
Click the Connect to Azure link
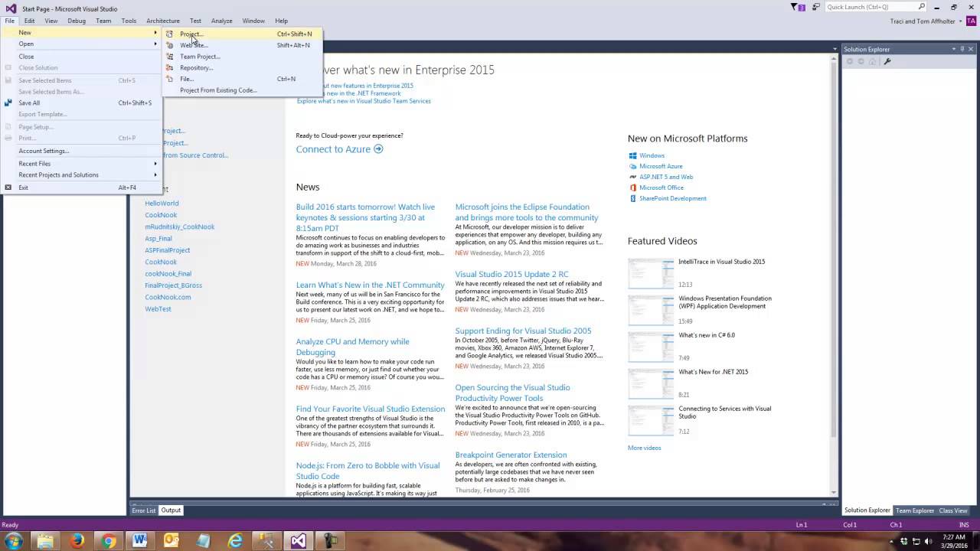(x=339, y=149)
